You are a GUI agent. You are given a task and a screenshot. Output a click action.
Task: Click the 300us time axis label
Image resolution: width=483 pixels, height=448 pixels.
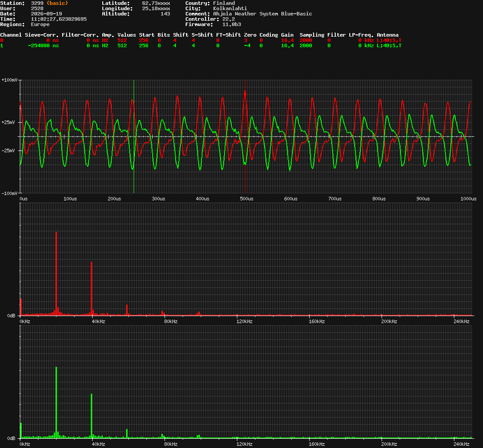[x=158, y=199]
